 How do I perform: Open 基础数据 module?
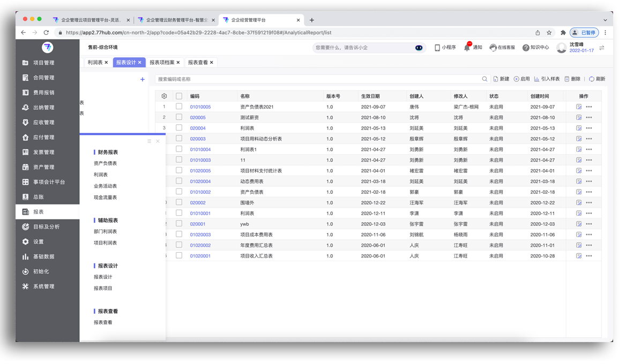(x=44, y=257)
